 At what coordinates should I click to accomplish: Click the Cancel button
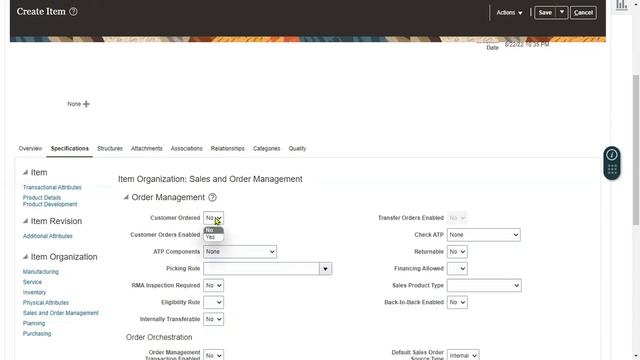tap(583, 13)
